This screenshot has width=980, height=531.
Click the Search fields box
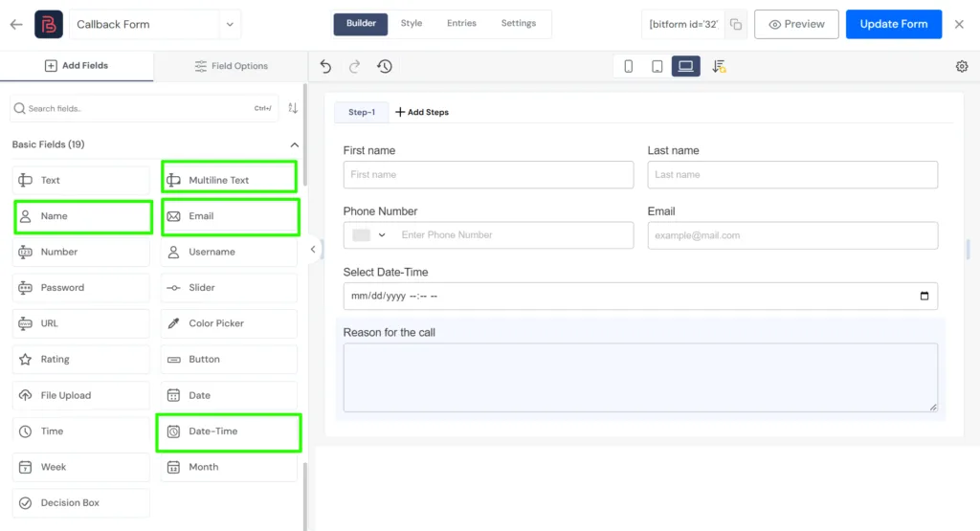145,109
